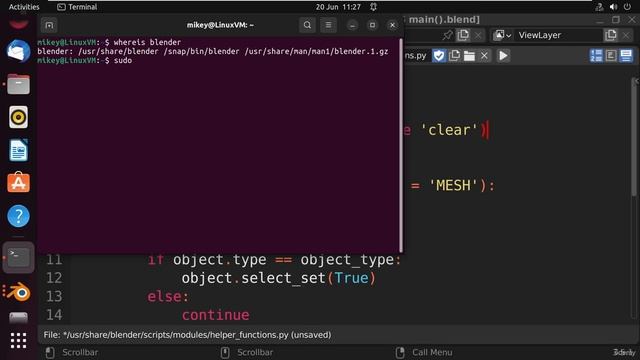
Task: Maximize the terminal window
Action: click(x=372, y=25)
